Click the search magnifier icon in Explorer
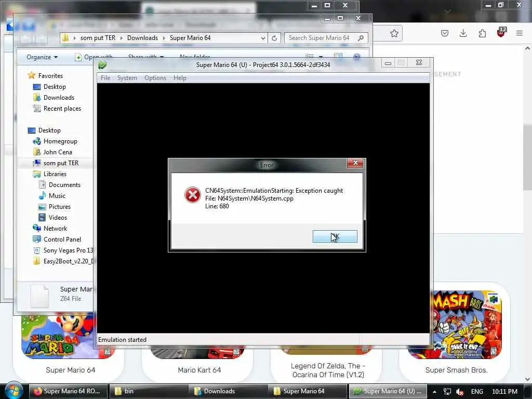 pos(361,38)
